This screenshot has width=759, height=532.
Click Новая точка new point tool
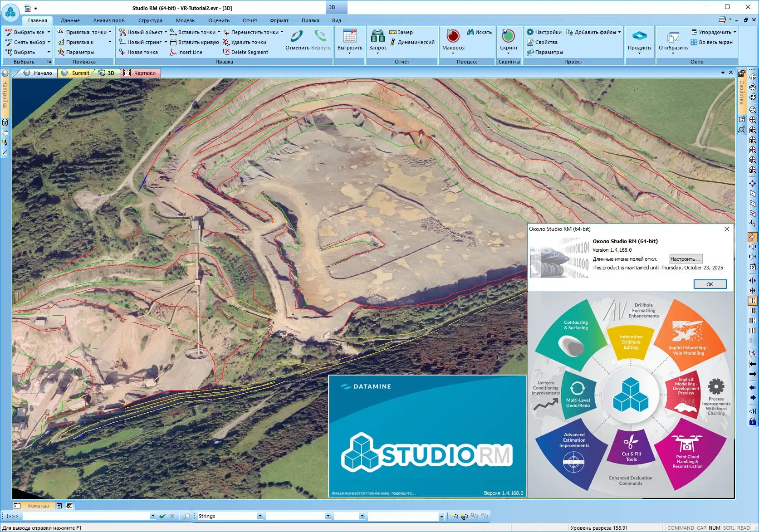pyautogui.click(x=138, y=52)
